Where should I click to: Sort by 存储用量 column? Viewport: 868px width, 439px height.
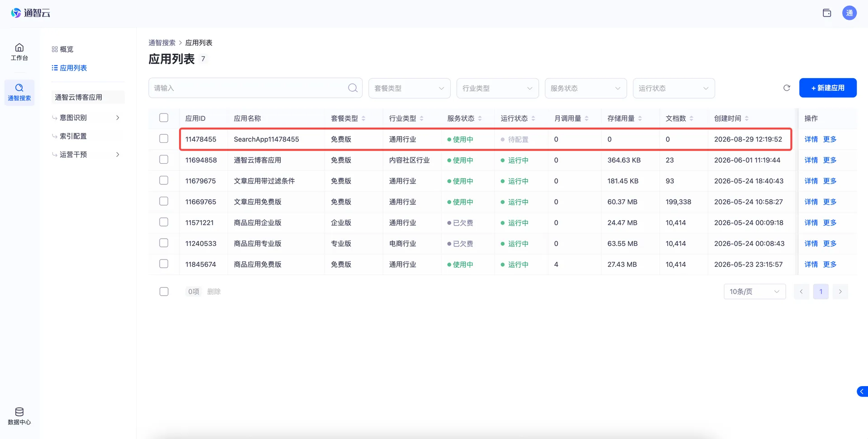(640, 118)
